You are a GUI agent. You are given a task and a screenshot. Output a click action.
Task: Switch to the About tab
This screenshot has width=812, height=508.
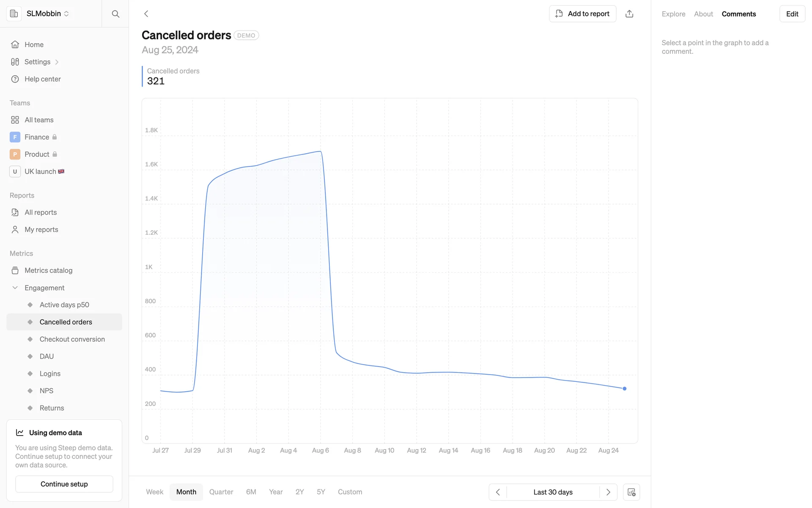click(703, 14)
